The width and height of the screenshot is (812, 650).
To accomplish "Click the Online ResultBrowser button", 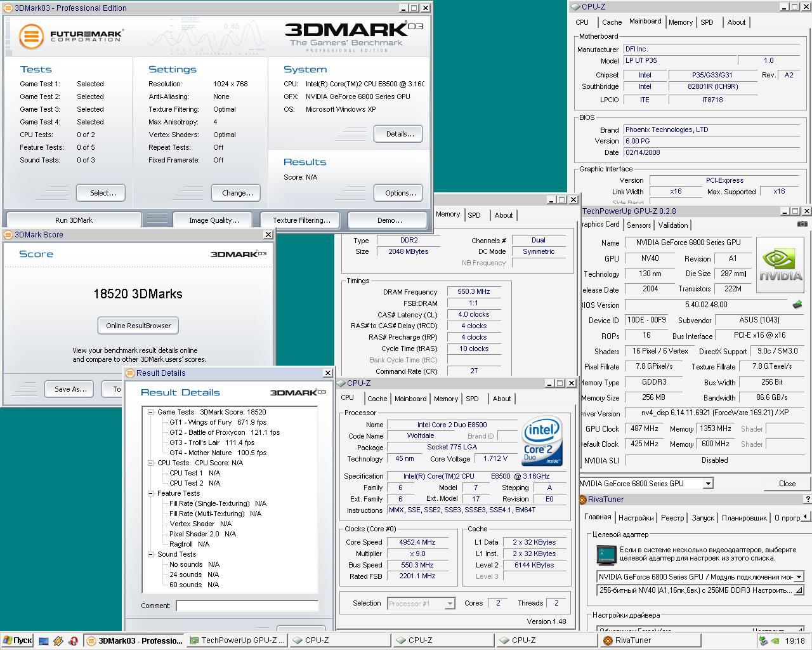I will [x=138, y=326].
